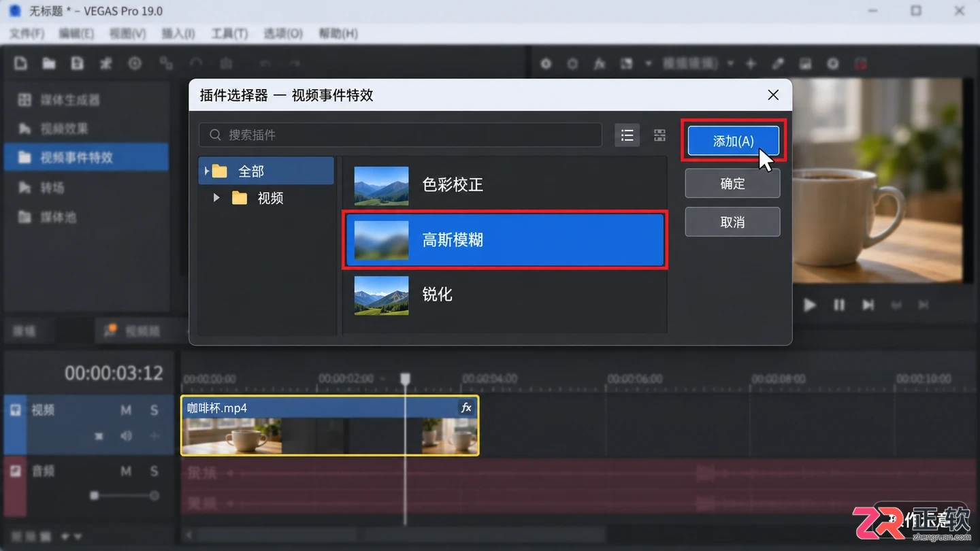Solo the 音频 track with S

154,471
